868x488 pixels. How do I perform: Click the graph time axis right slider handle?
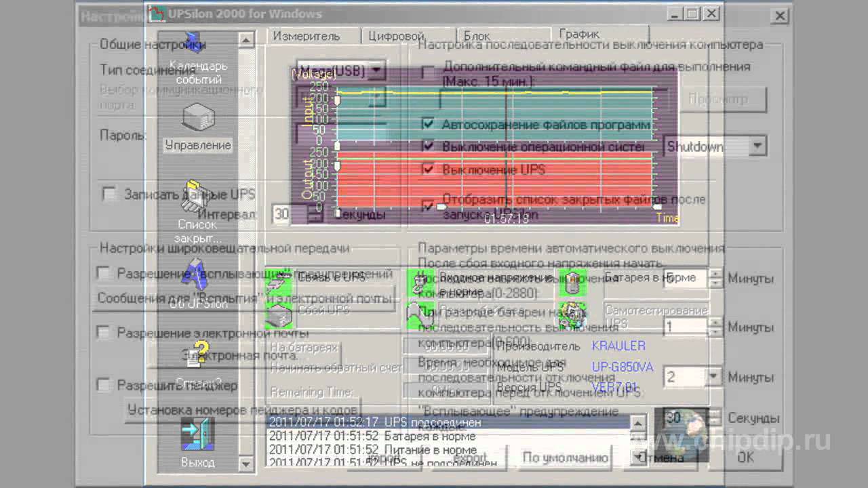[656, 207]
